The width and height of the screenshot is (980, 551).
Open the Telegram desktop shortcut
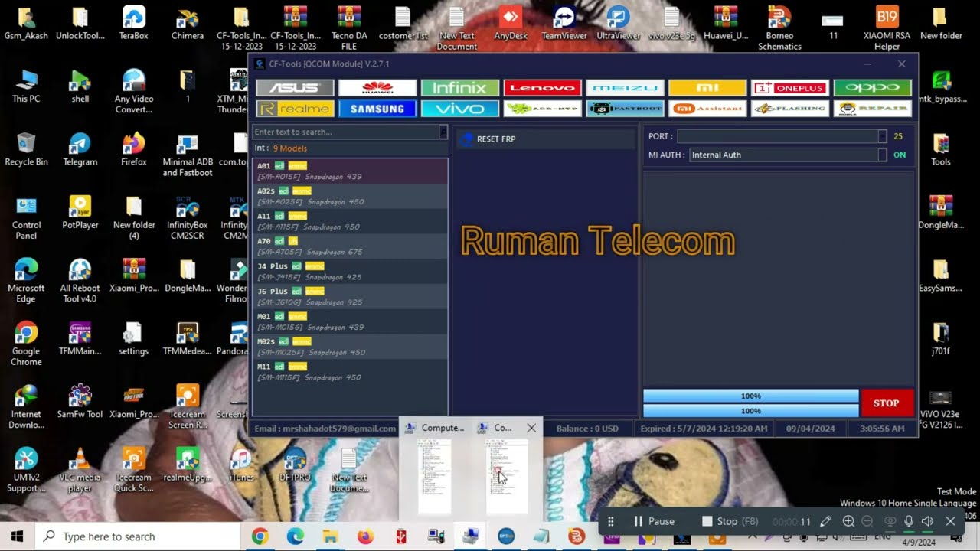click(80, 148)
